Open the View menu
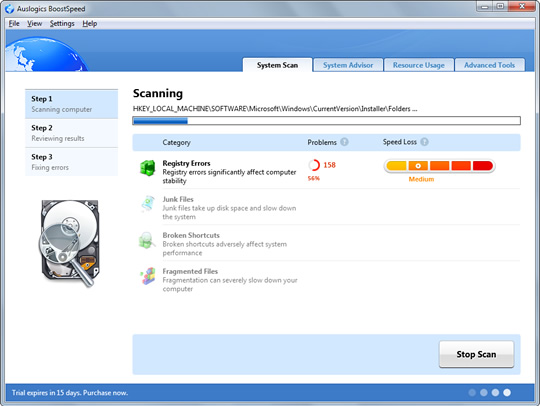The height and width of the screenshot is (406, 540). [34, 23]
